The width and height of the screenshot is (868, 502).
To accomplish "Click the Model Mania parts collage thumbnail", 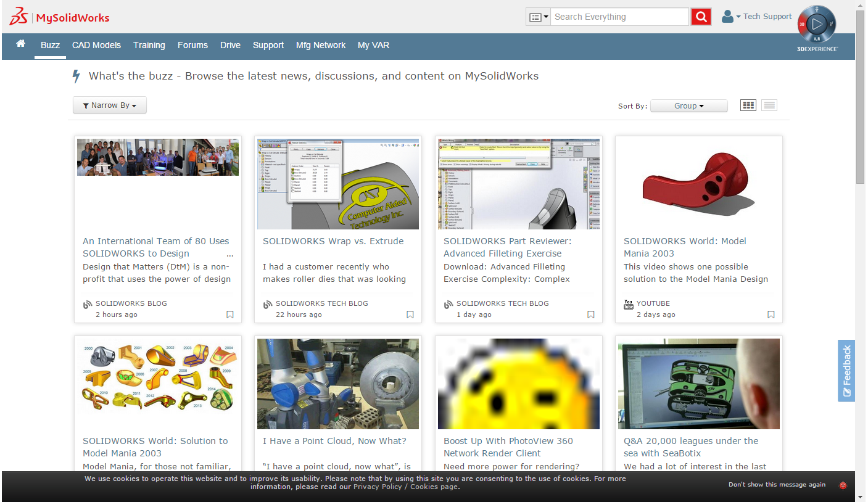I will point(158,376).
